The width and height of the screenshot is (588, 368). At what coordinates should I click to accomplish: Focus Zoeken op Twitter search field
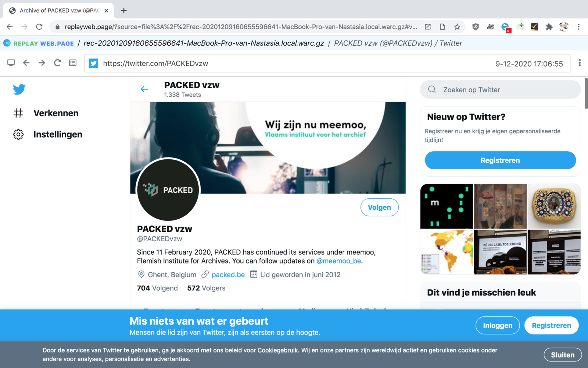pyautogui.click(x=500, y=89)
